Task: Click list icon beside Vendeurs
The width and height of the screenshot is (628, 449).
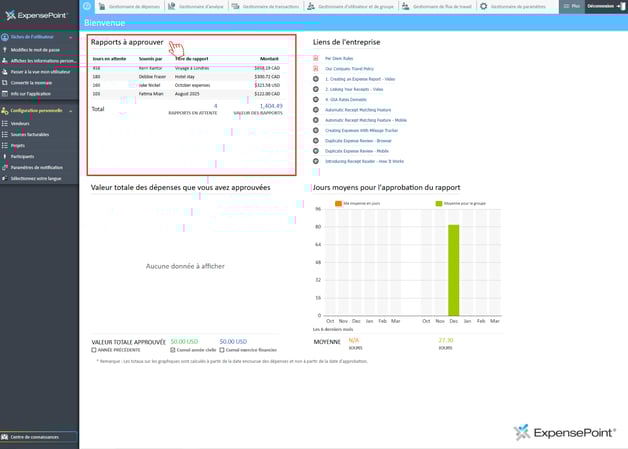Action: (x=5, y=124)
